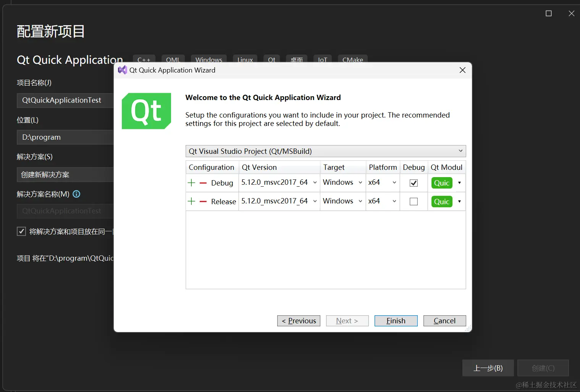The height and width of the screenshot is (392, 580).
Task: Maximize the configure new project window
Action: point(549,13)
